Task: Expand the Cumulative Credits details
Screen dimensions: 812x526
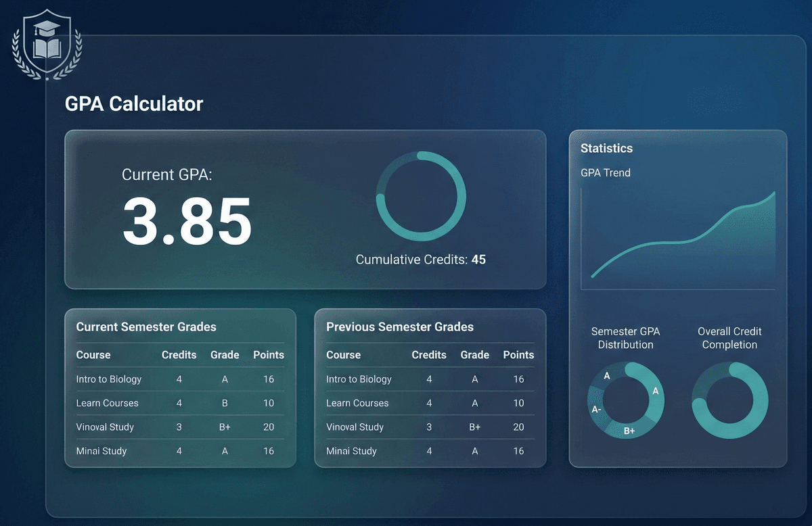Action: coord(421,259)
